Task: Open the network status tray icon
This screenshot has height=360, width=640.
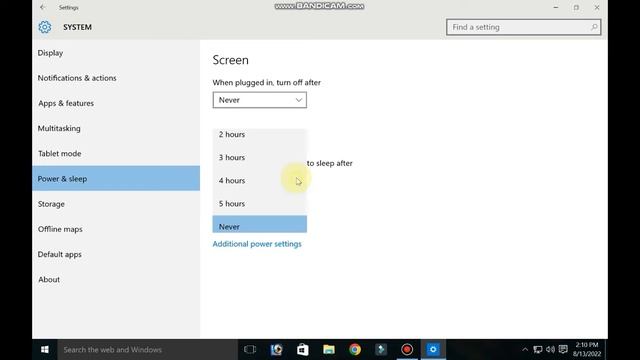Action: 538,349
